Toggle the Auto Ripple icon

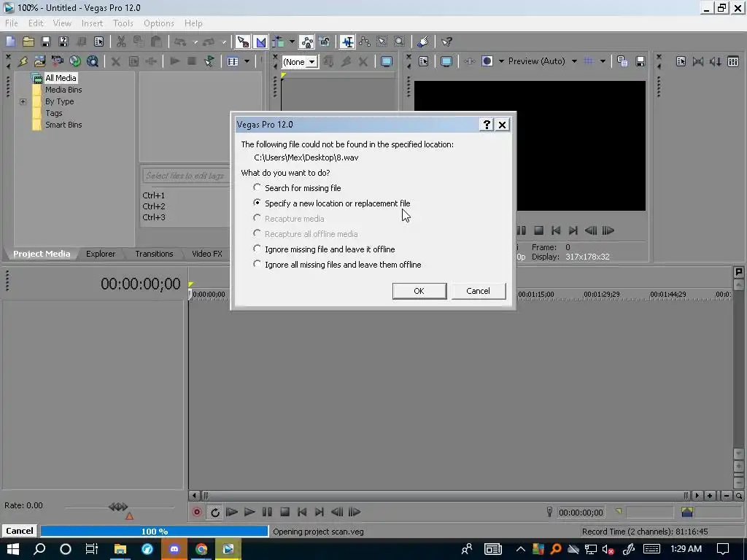click(278, 42)
